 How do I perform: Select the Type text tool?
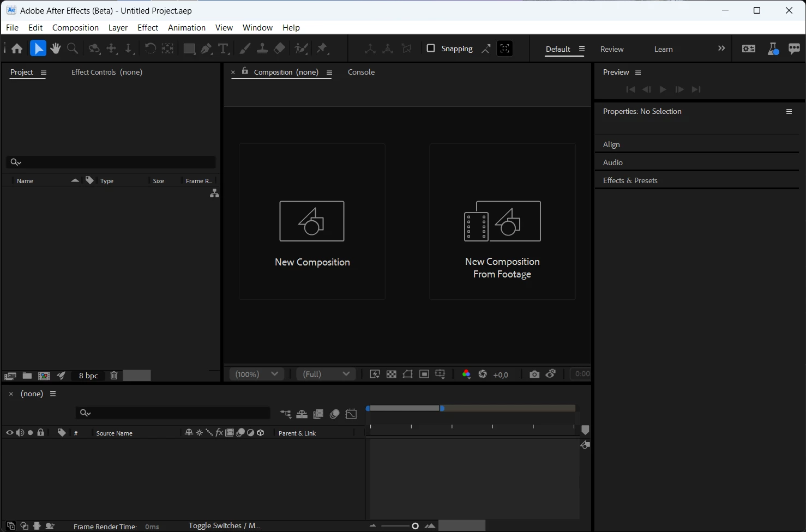point(223,49)
